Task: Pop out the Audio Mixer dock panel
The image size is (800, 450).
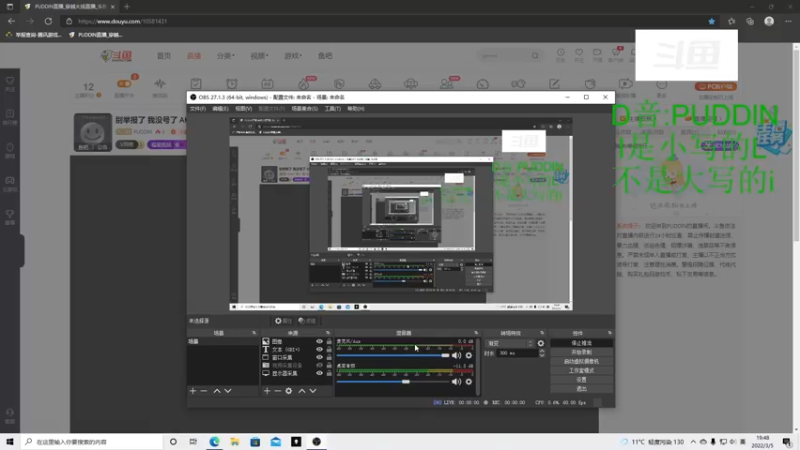Action: [x=476, y=333]
